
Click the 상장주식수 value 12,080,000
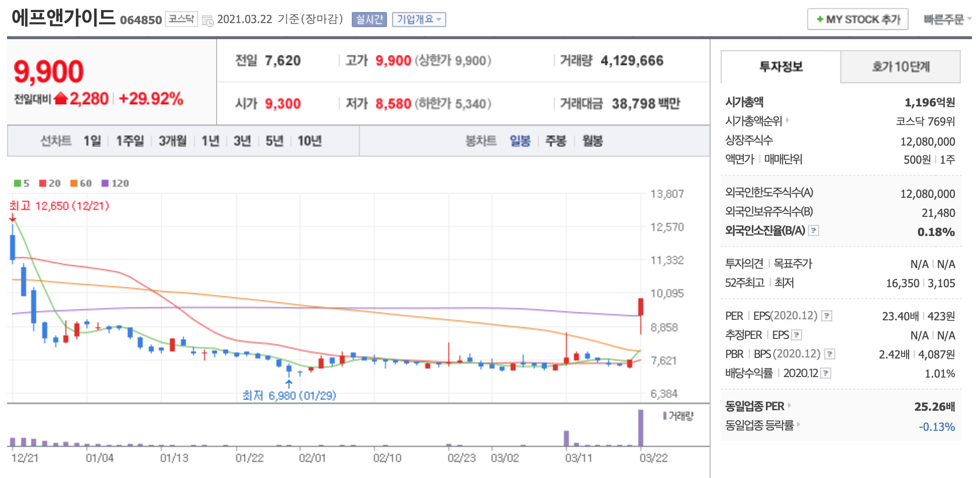click(928, 142)
